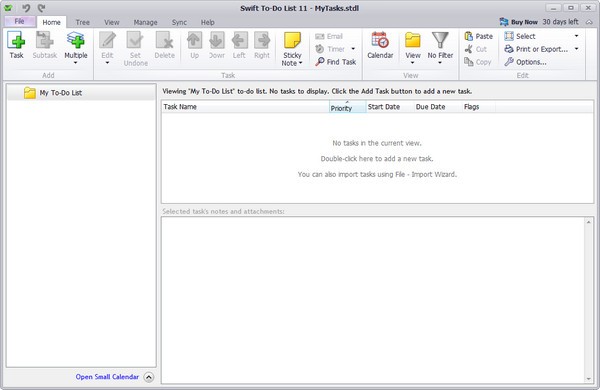
Task: Sort by the Priority column header
Action: (347, 107)
